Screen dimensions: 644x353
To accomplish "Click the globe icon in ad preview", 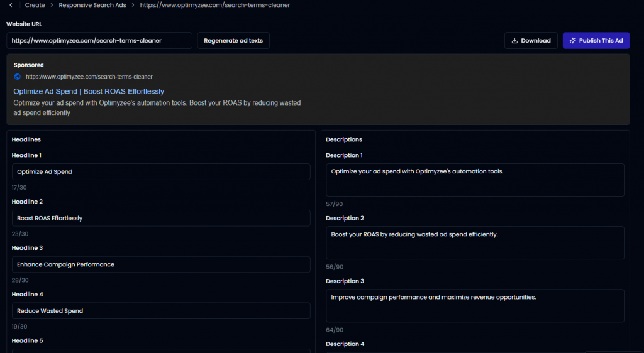I will click(18, 77).
